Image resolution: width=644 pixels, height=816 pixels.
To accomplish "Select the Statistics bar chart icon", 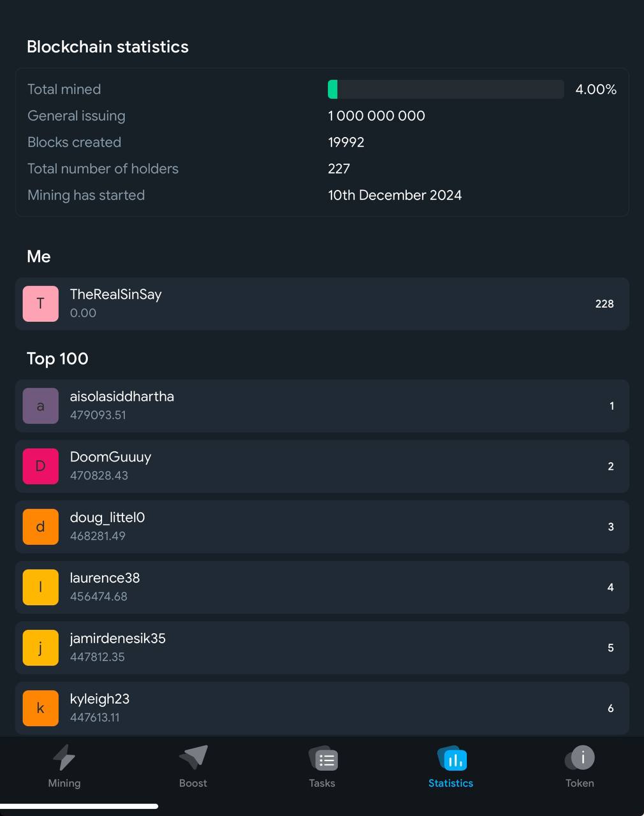I will click(x=452, y=759).
